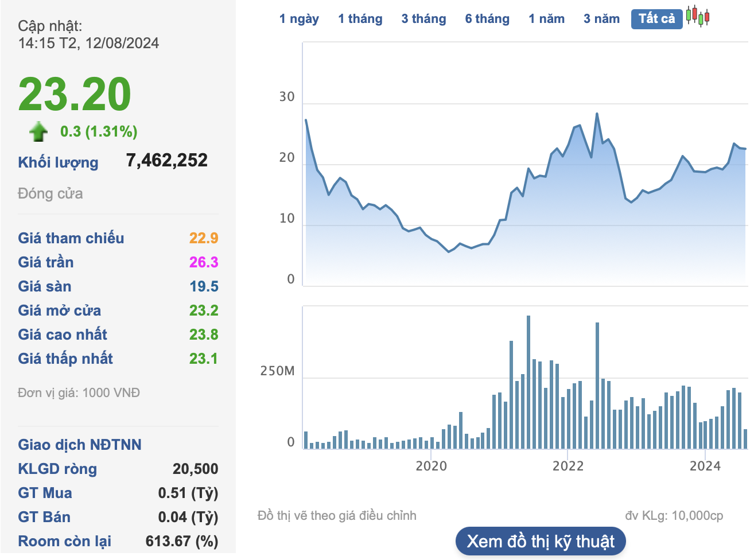Click the 2022 label on the time axis
754x560 pixels.
tap(568, 466)
